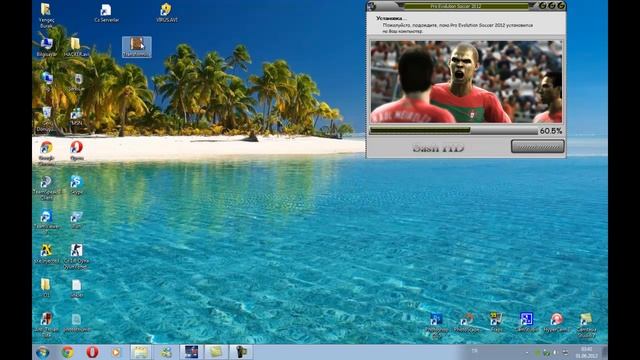
Task: Launch the PhotoScape desktop shortcut
Action: [x=466, y=323]
